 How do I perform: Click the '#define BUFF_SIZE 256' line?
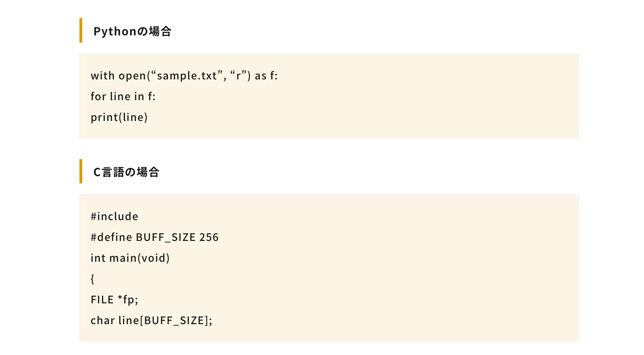(x=155, y=237)
